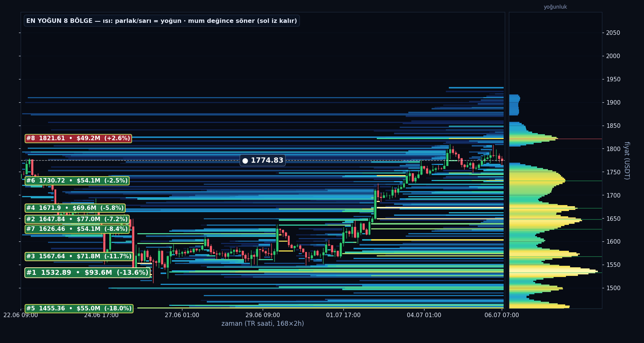
Task: Click the "zaman (TR saati, 168×2h)" axis title
Action: [263, 324]
